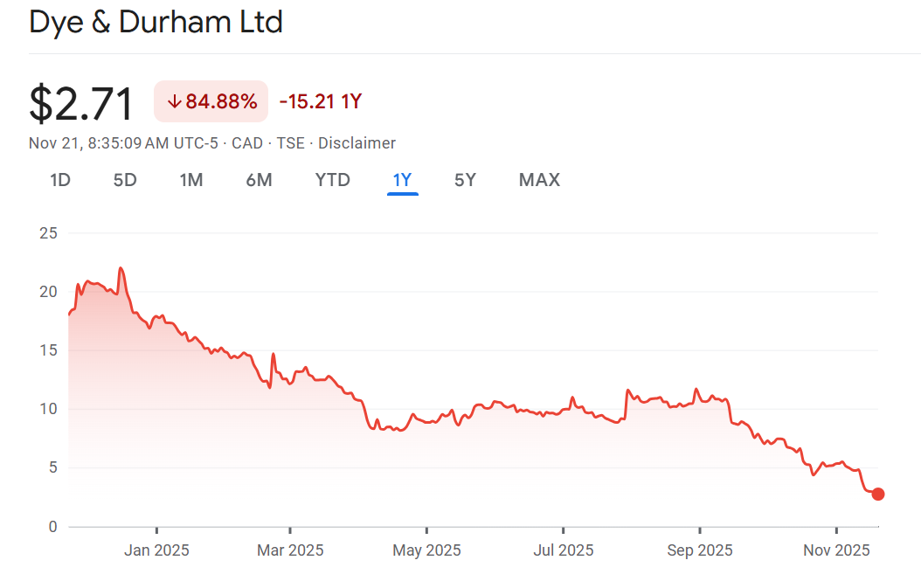
Task: Click the Sep 2025 axis label
Action: click(x=699, y=550)
